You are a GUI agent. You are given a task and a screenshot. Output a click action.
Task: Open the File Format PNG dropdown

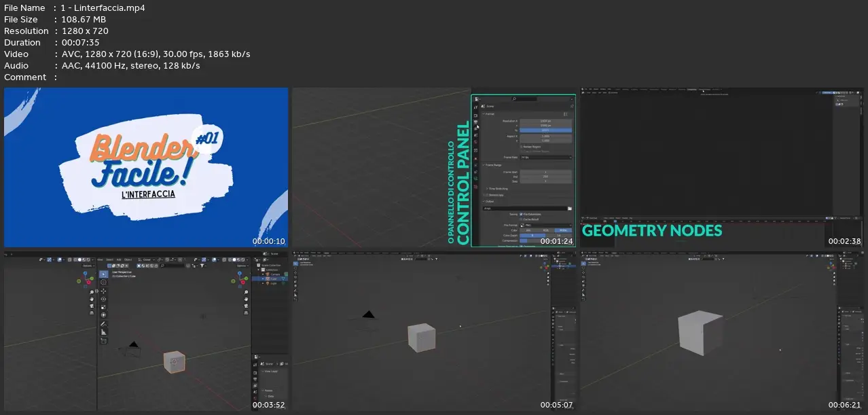point(545,225)
